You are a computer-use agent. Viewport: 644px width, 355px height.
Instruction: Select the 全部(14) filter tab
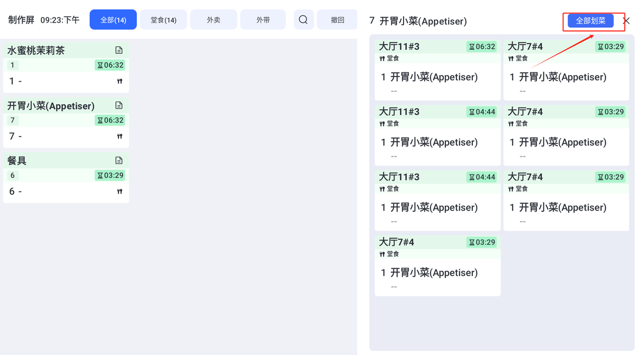pos(113,20)
